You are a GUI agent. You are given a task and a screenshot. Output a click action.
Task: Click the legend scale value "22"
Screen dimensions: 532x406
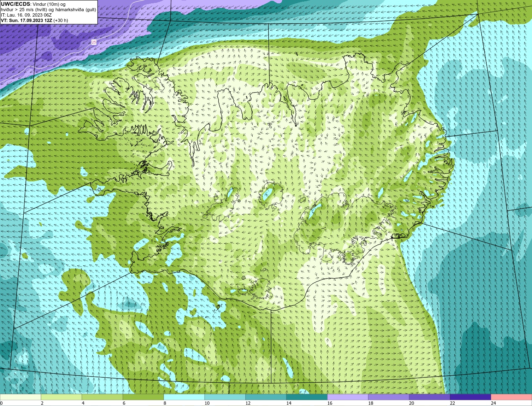click(x=452, y=403)
